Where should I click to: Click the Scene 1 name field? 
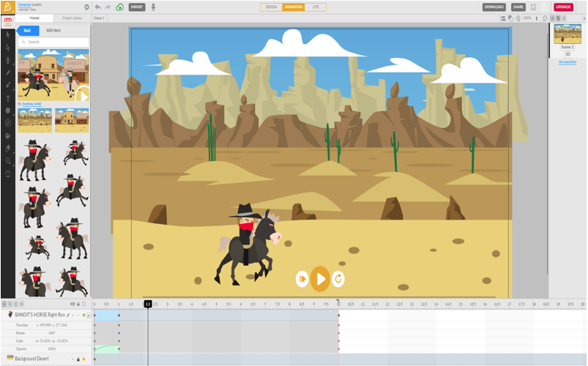point(567,48)
